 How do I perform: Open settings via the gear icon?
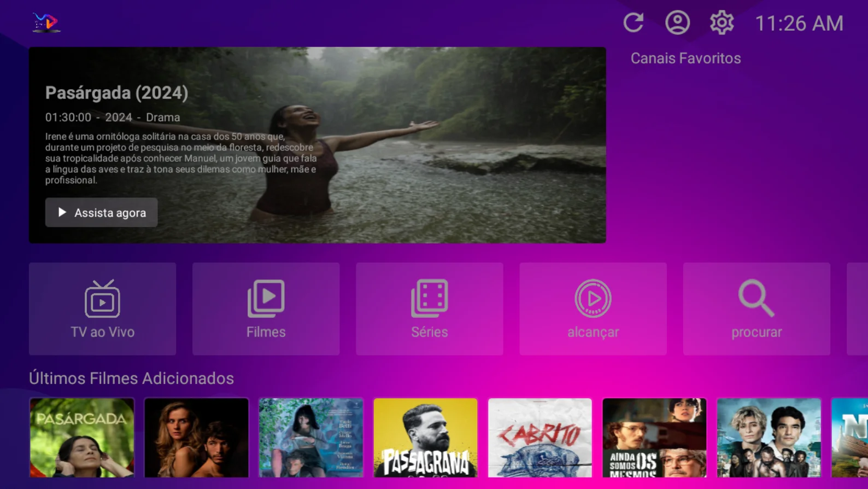pos(722,23)
